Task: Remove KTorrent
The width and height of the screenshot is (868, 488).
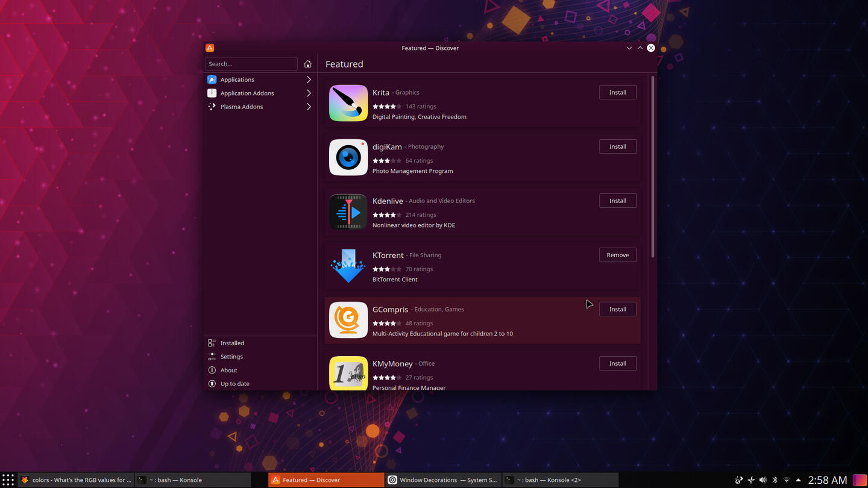Action: click(x=618, y=255)
